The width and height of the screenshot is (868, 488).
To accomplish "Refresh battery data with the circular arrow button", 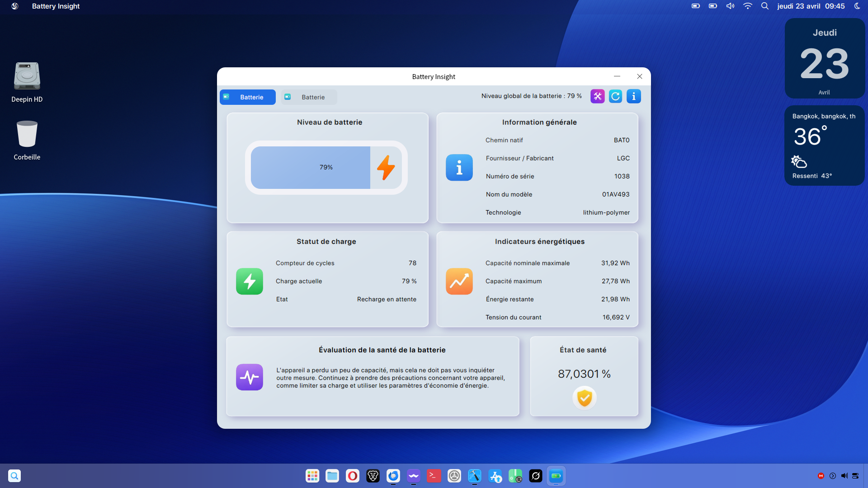I will click(x=615, y=96).
